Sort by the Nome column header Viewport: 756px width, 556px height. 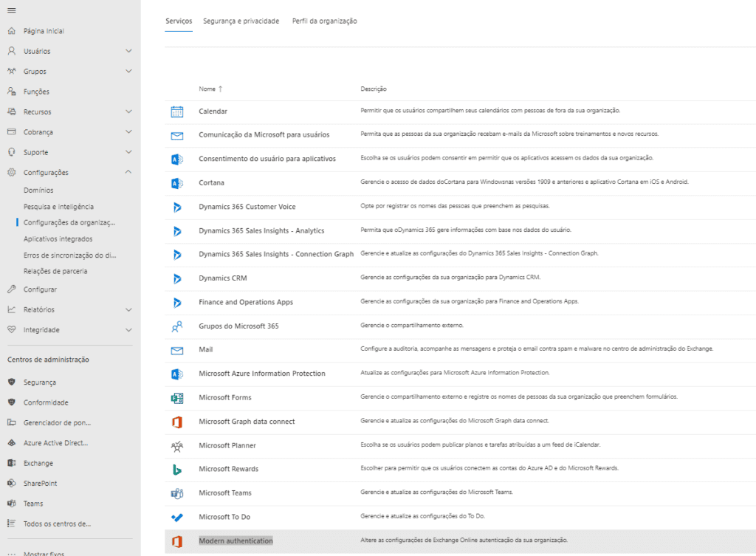pos(210,89)
